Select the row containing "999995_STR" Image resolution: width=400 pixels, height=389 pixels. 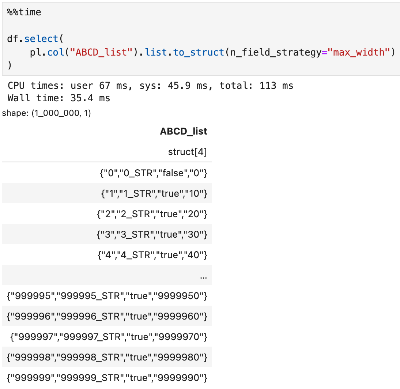107,296
